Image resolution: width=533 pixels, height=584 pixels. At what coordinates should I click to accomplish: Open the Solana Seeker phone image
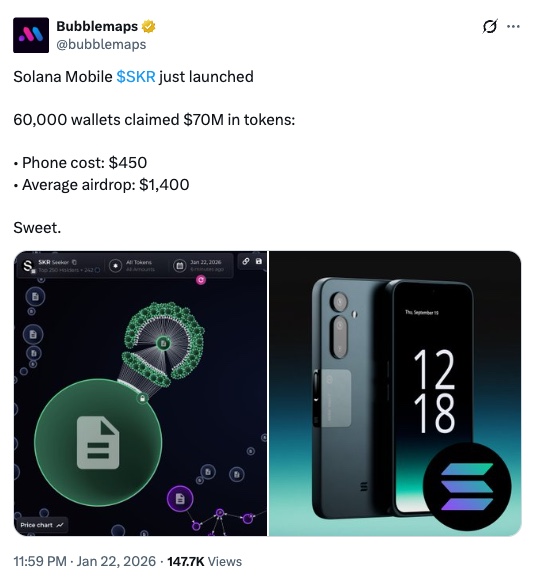tap(395, 394)
